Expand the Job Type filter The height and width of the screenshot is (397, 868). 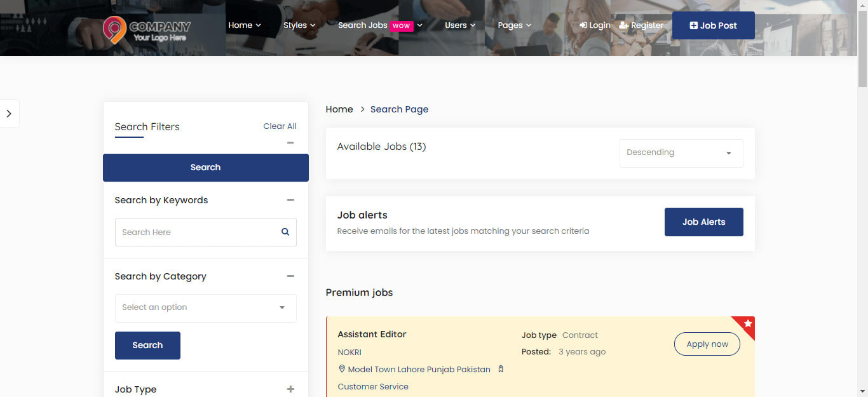coord(290,389)
